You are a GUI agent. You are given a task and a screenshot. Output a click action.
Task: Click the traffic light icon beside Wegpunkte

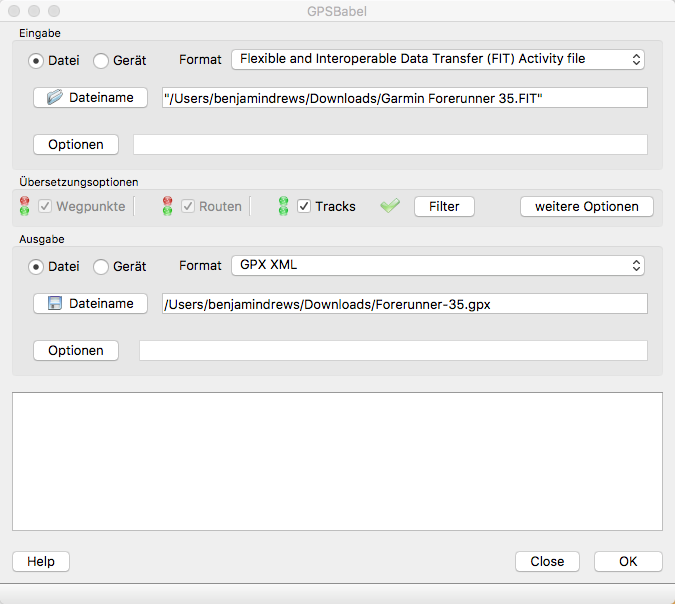pyautogui.click(x=24, y=206)
